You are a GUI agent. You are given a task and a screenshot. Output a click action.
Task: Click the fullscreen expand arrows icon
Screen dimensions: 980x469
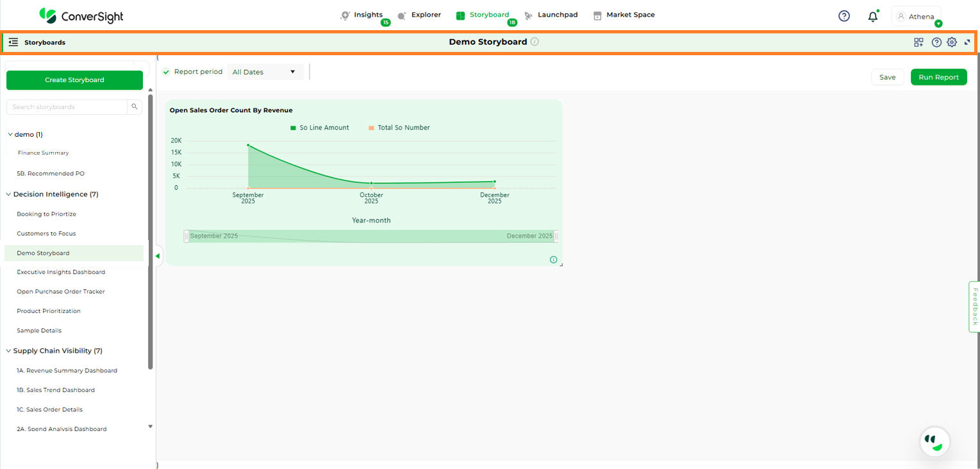967,42
